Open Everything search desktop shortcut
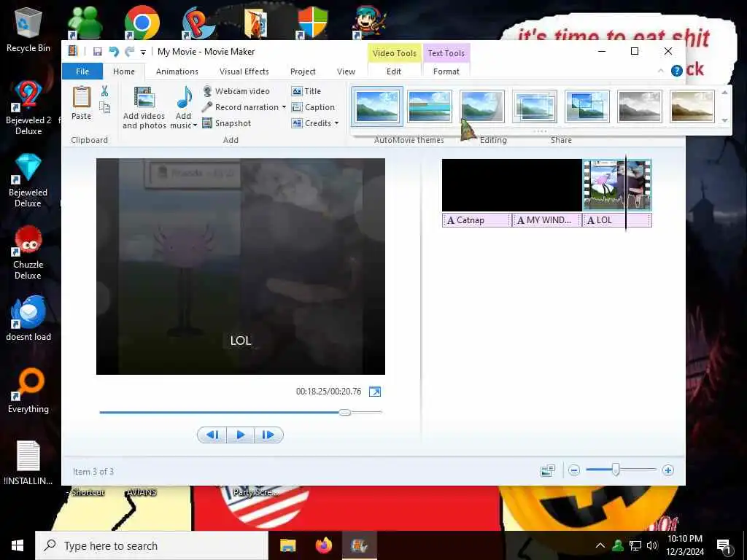Viewport: 747px width, 560px height. pyautogui.click(x=28, y=391)
